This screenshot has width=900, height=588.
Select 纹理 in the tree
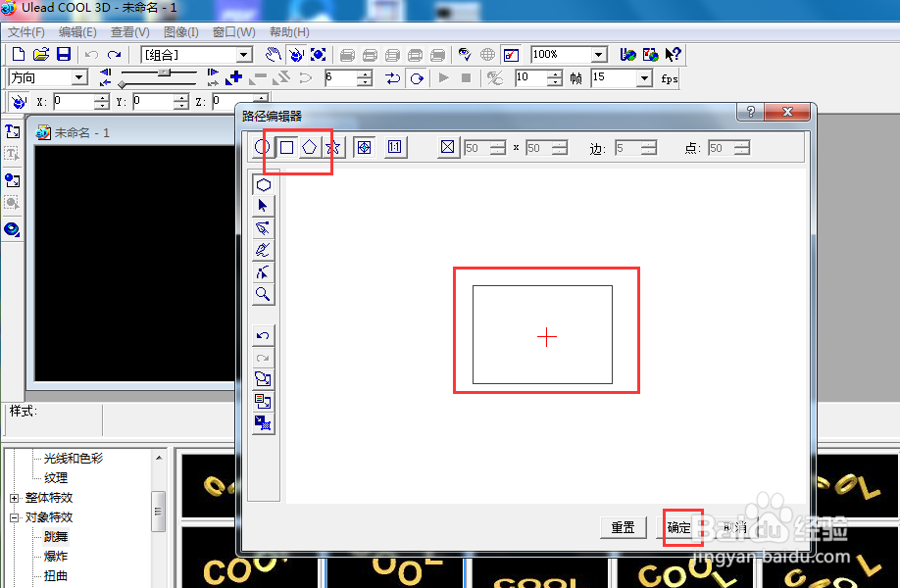pos(56,478)
